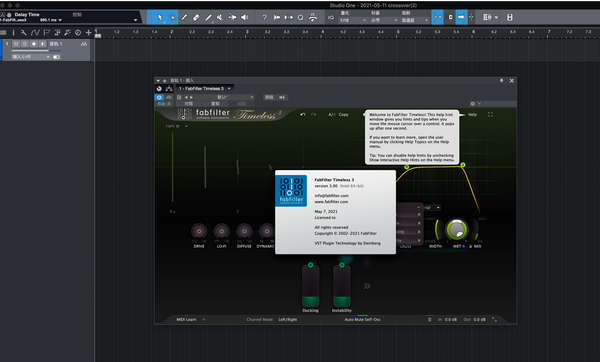Adjust the WET knob
Screen dimensions: 600x362
pyautogui.click(x=457, y=230)
